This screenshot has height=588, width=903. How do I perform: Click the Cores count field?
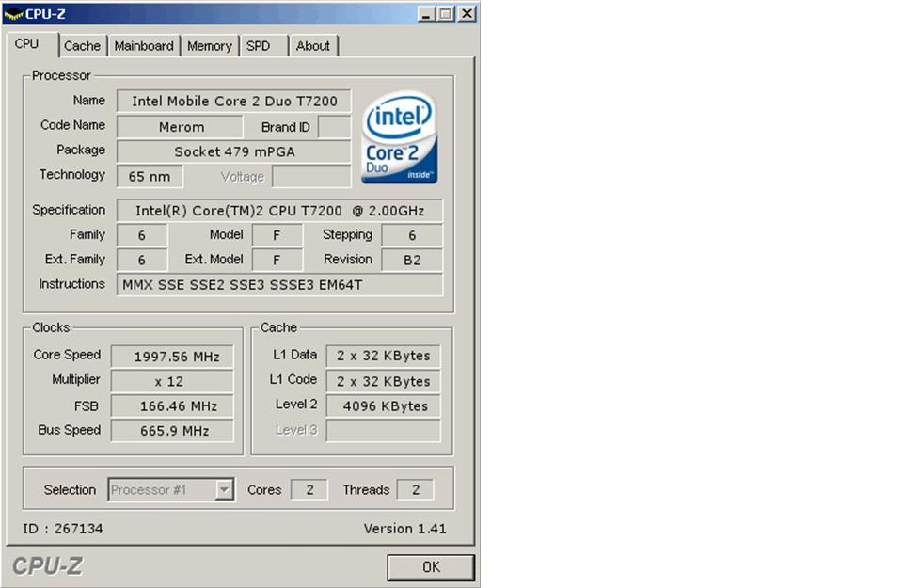[309, 490]
